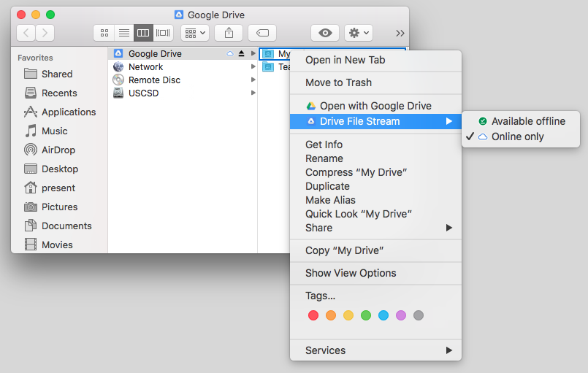Expand Remote Disc row arrow
The width and height of the screenshot is (588, 373).
click(253, 80)
